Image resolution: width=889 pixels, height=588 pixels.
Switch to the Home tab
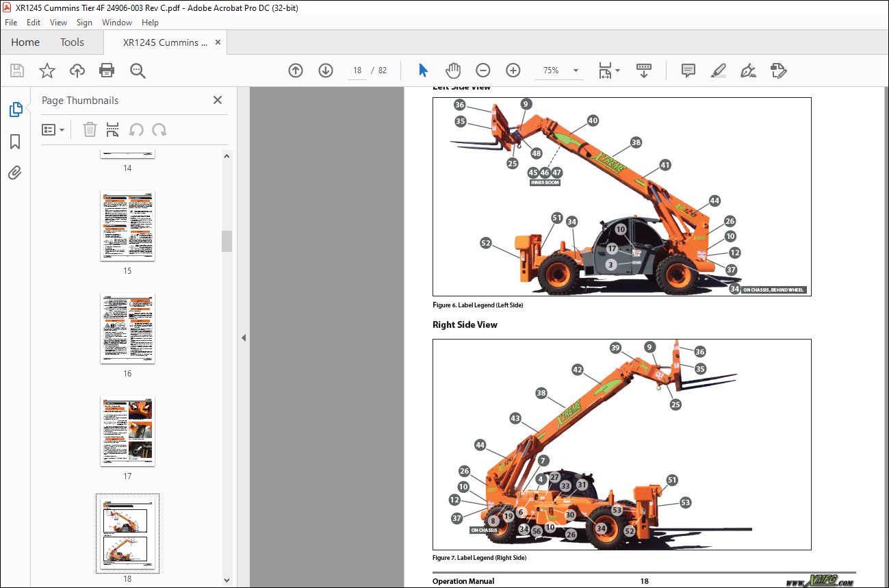pyautogui.click(x=25, y=42)
